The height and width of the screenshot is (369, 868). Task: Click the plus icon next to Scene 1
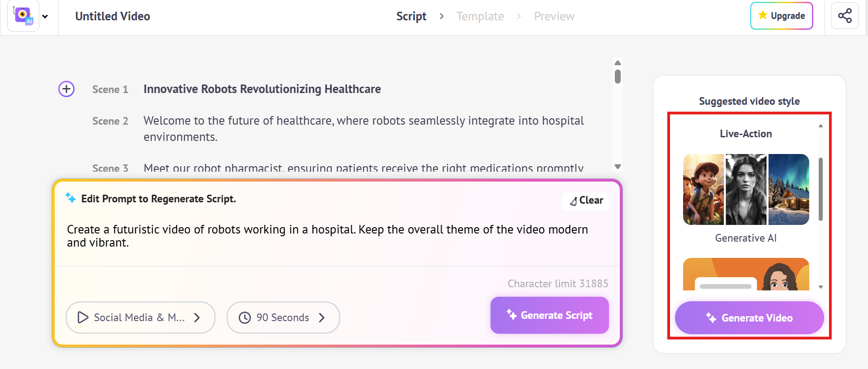click(66, 89)
